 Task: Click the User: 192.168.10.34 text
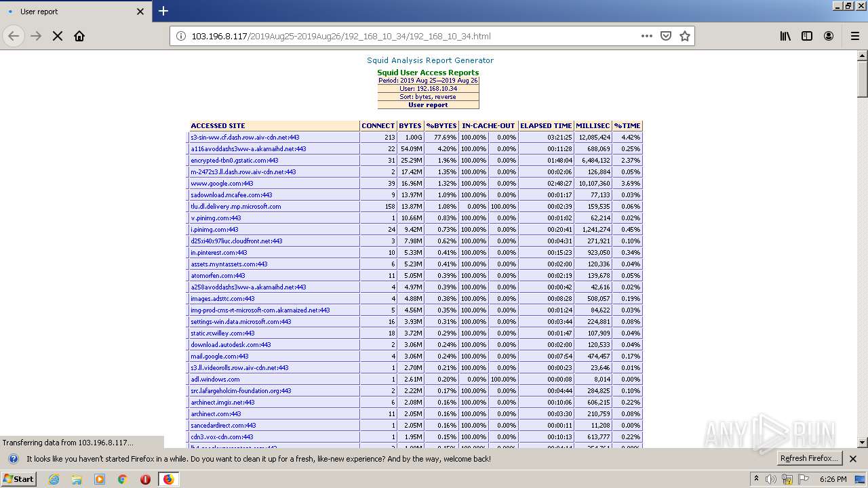428,89
